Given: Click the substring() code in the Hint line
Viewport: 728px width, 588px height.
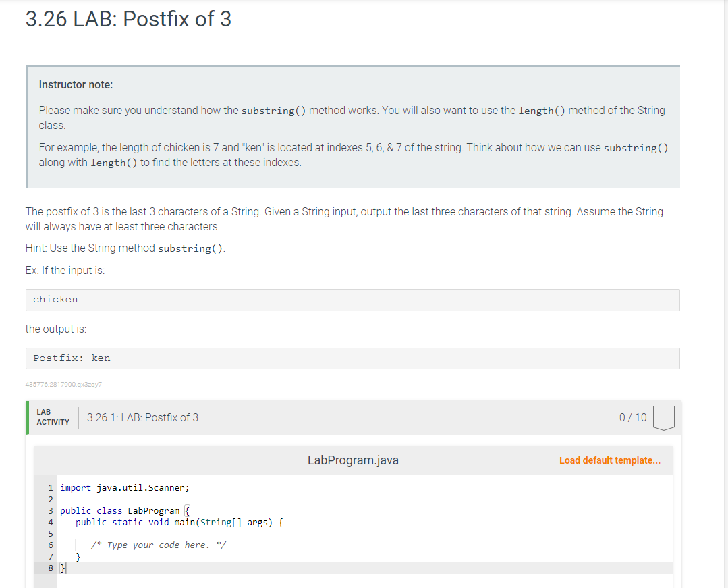Looking at the screenshot, I should pyautogui.click(x=190, y=248).
